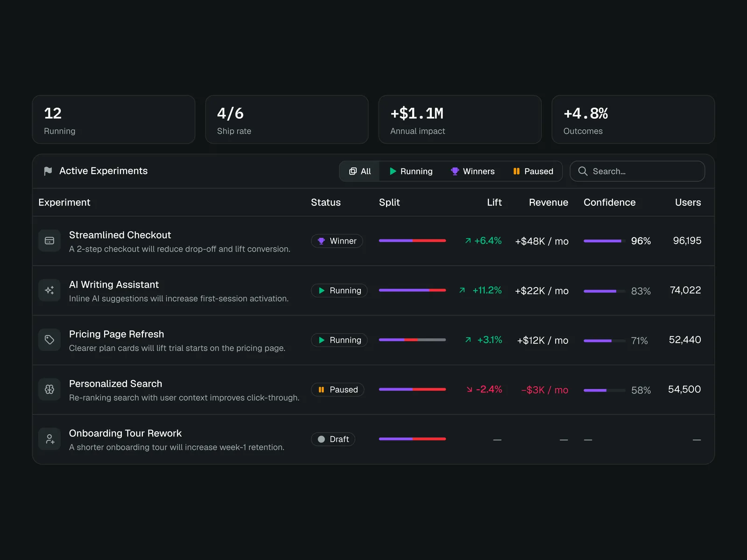Click the split bar for Streamlined Checkout
Viewport: 747px width, 560px height.
412,241
